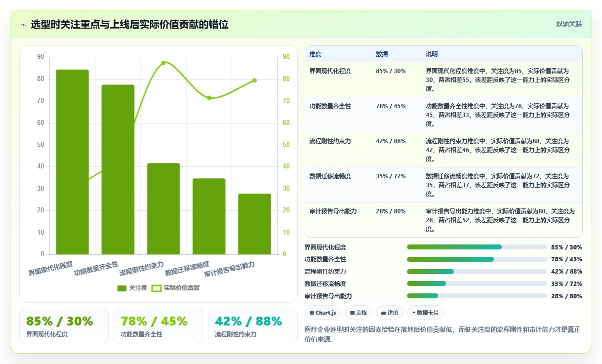Click the 流程刚性约束力 bar in chart
602x364 pixels.
click(163, 209)
